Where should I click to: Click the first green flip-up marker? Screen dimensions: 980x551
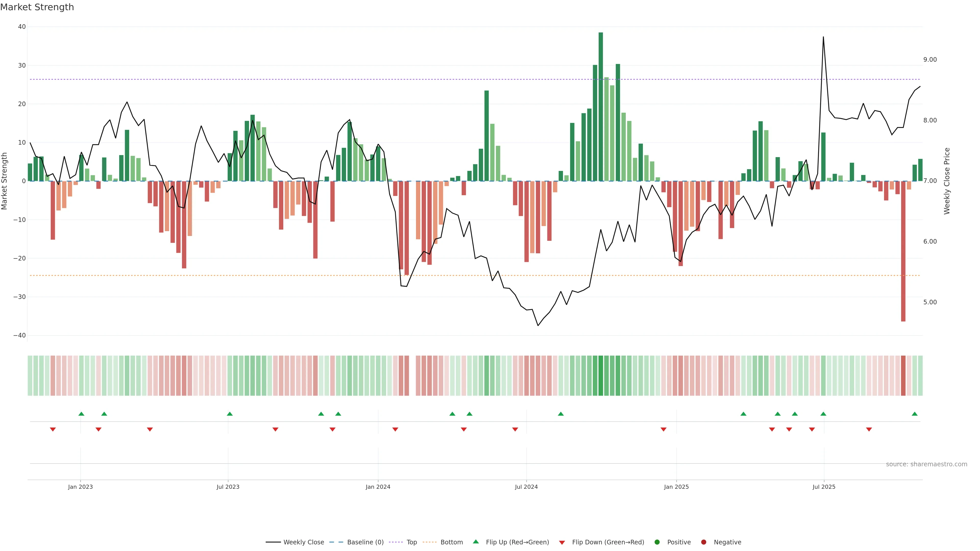click(x=81, y=414)
